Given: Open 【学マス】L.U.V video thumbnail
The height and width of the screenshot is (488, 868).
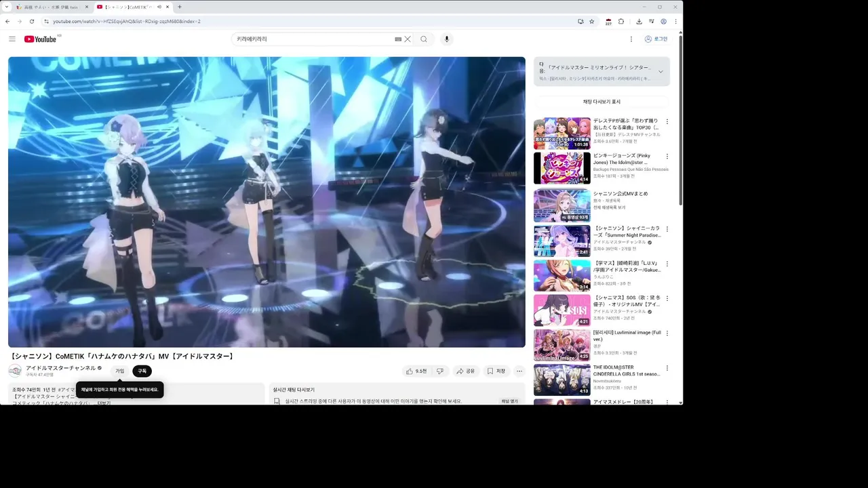Looking at the screenshot, I should point(562,276).
